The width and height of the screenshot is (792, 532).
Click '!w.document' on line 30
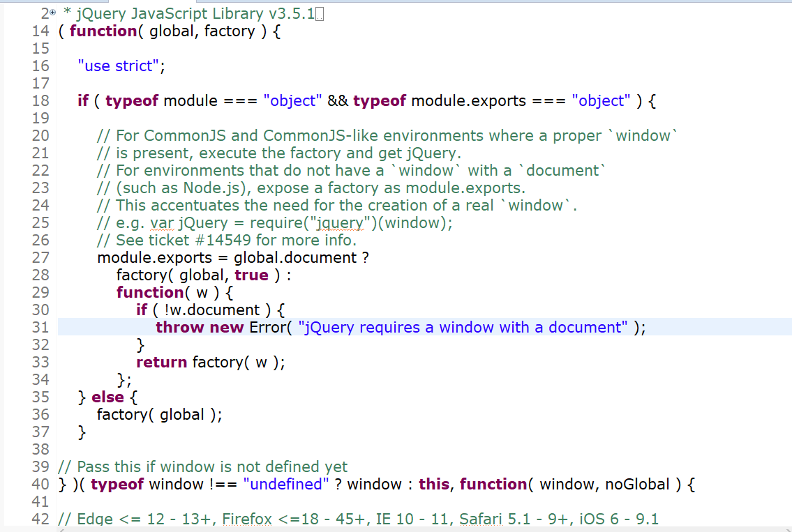pyautogui.click(x=212, y=310)
